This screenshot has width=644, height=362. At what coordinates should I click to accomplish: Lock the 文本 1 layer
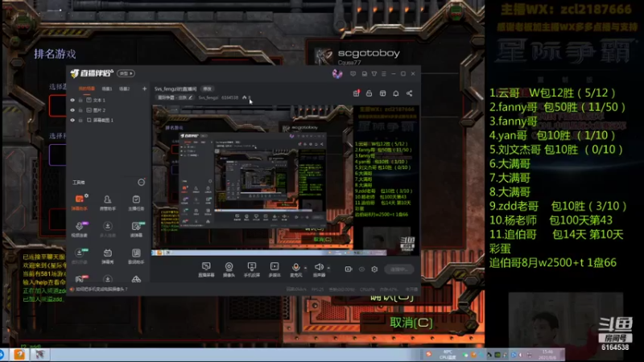[x=80, y=100]
